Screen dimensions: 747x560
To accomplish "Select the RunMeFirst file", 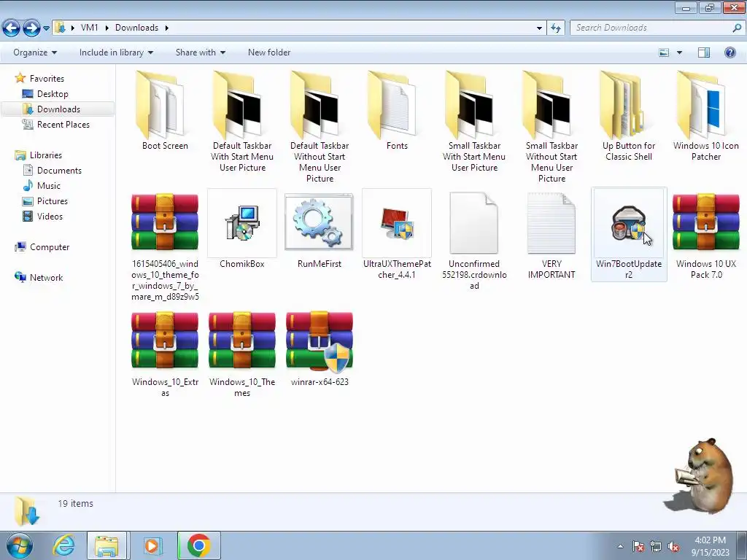I will click(x=320, y=230).
